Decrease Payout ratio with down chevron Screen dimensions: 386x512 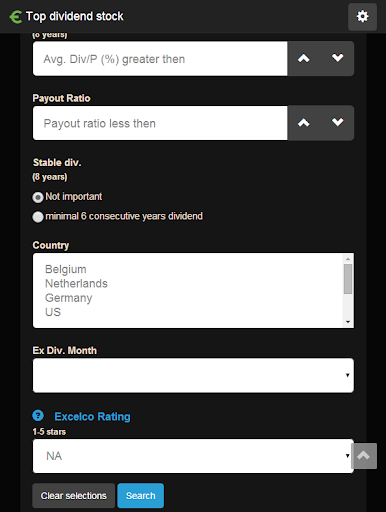coord(337,123)
